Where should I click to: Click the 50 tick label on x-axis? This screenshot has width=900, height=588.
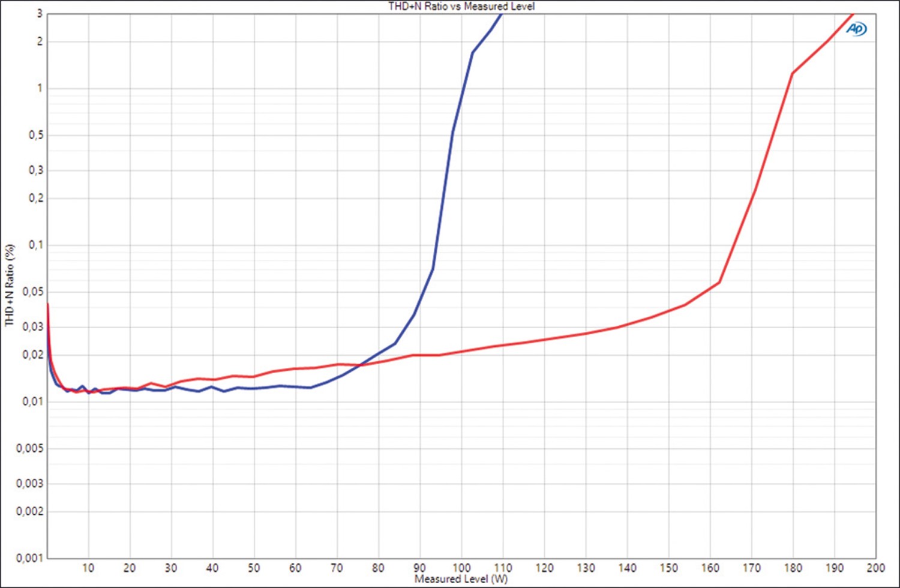[x=254, y=568]
